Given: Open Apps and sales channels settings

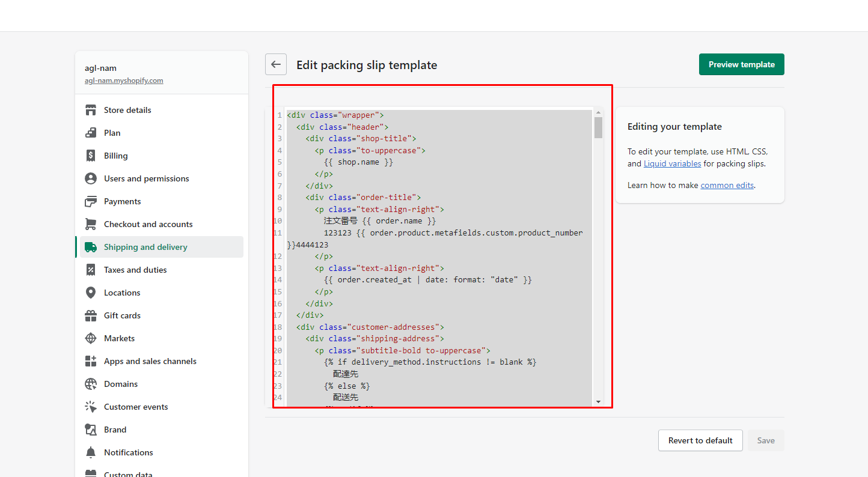Looking at the screenshot, I should [150, 361].
